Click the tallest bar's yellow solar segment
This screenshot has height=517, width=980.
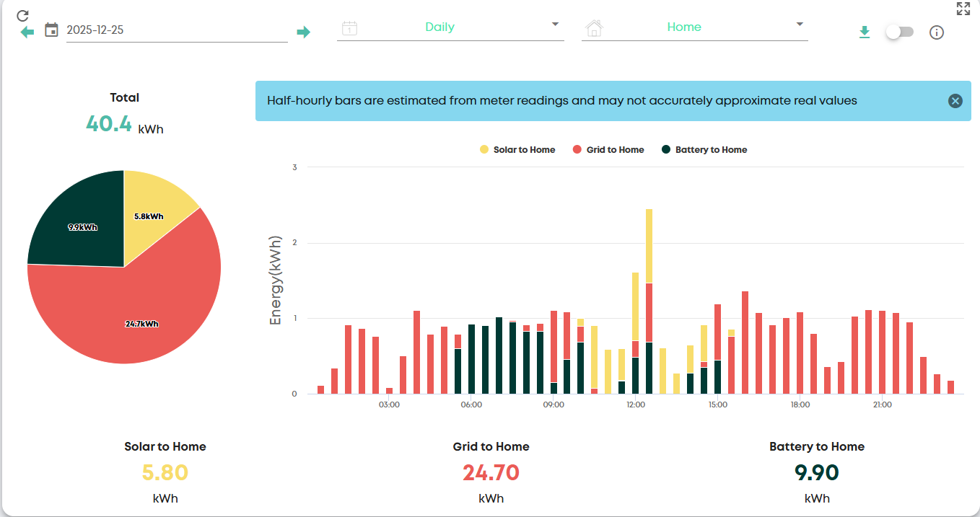pos(649,245)
